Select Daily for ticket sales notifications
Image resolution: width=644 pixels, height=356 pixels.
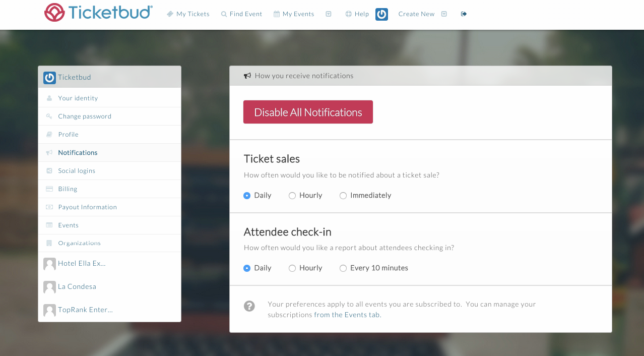[247, 196]
